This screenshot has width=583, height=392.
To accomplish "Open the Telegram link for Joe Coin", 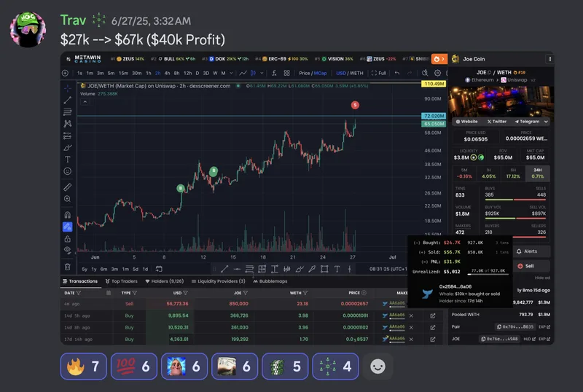I will (527, 122).
